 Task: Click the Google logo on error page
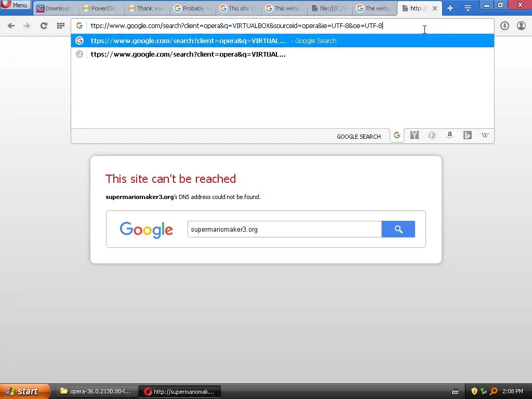click(x=146, y=230)
